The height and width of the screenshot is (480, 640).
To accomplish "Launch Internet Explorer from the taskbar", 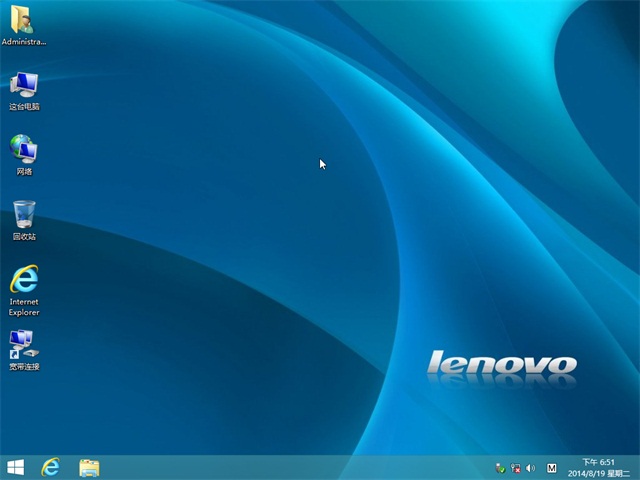I will point(50,467).
